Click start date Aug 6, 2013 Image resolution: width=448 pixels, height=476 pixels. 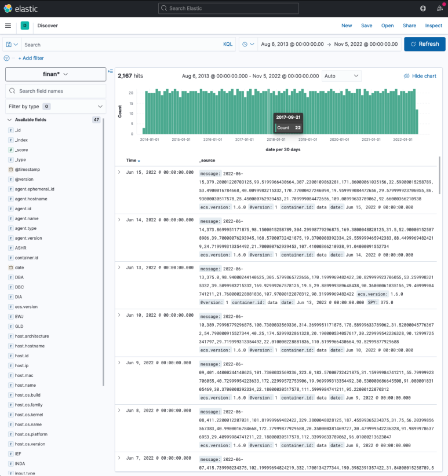pos(292,44)
